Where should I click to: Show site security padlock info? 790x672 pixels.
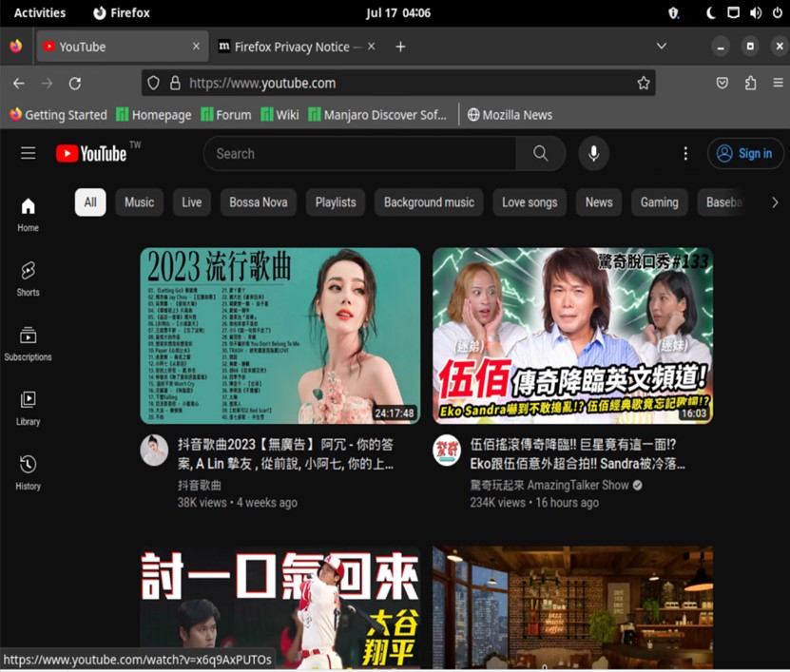175,83
